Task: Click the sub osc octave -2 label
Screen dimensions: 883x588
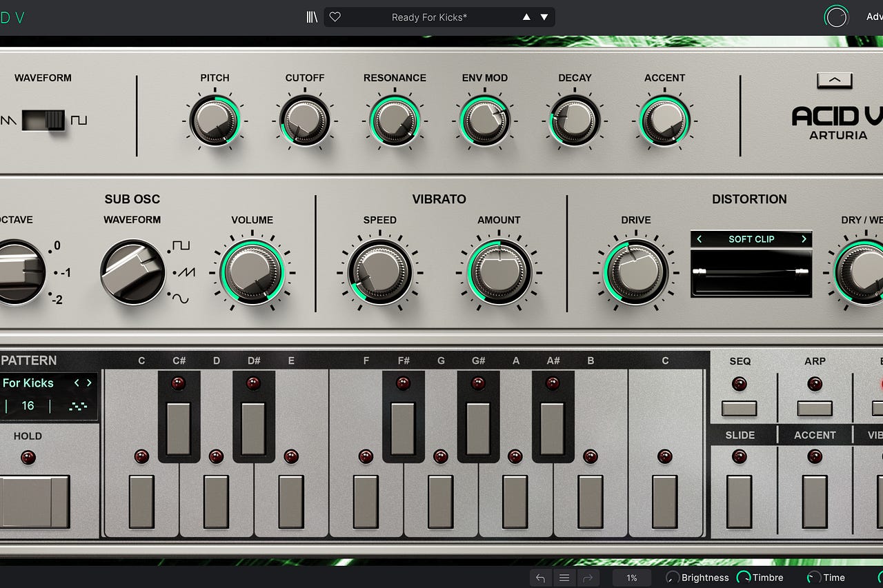Action: pyautogui.click(x=57, y=299)
